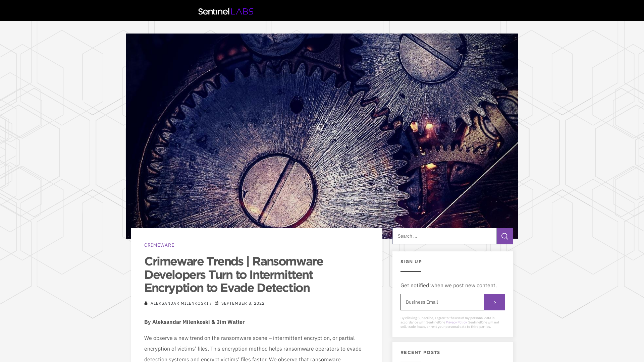Click the '>' subscribe arrow button
The height and width of the screenshot is (362, 644).
[494, 302]
